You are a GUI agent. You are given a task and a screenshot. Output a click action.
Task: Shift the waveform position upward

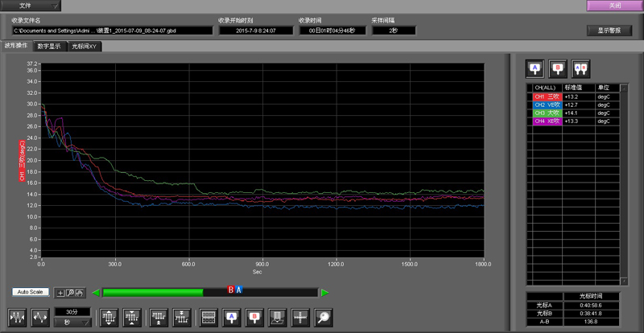click(159, 318)
